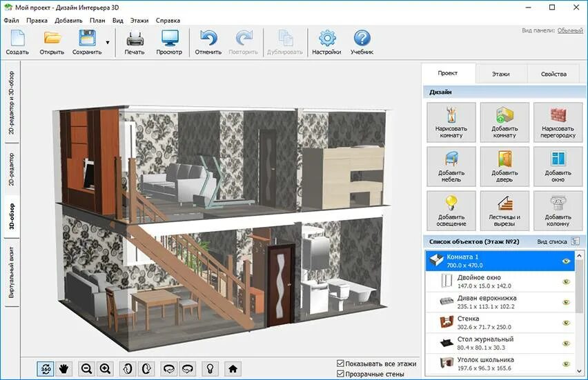Viewport: 588px width, 380px height.
Task: Open the Просмотр preview
Action: tap(169, 42)
